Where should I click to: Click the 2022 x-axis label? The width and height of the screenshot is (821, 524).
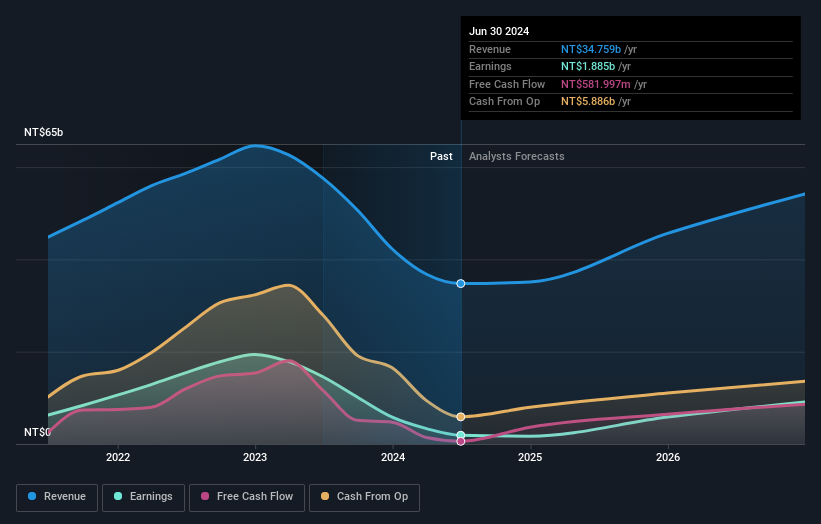(x=118, y=457)
